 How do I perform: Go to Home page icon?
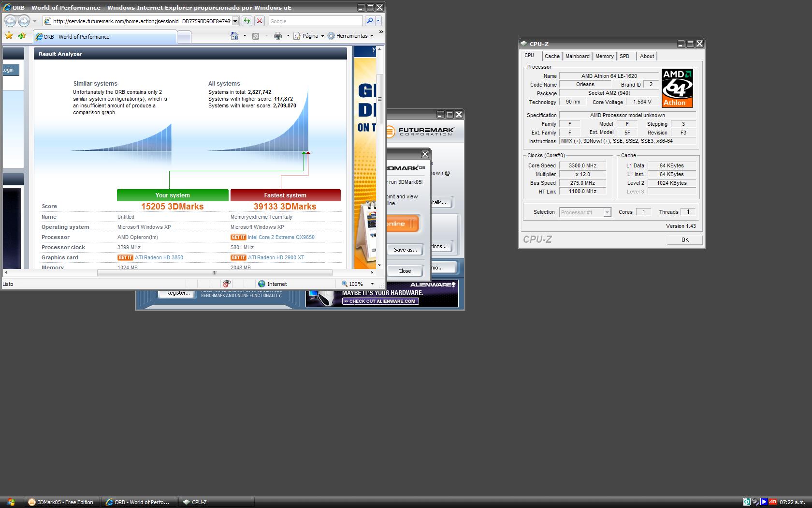point(234,36)
